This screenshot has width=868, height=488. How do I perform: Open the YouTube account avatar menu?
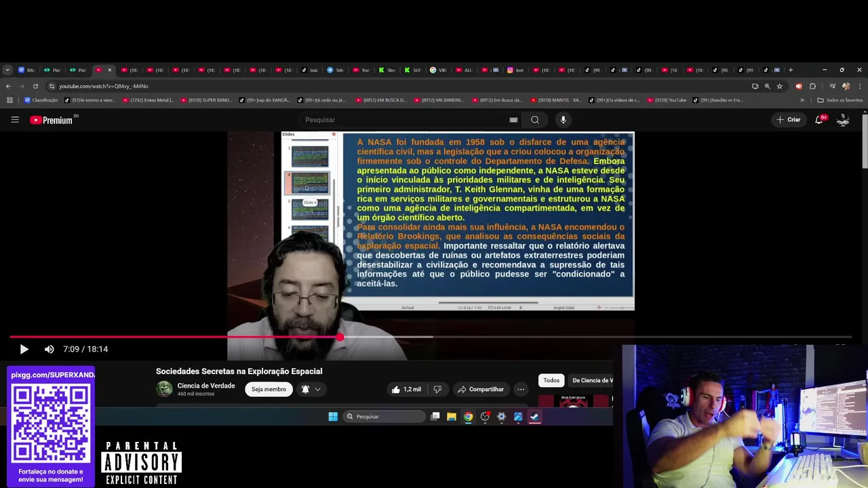click(x=843, y=120)
